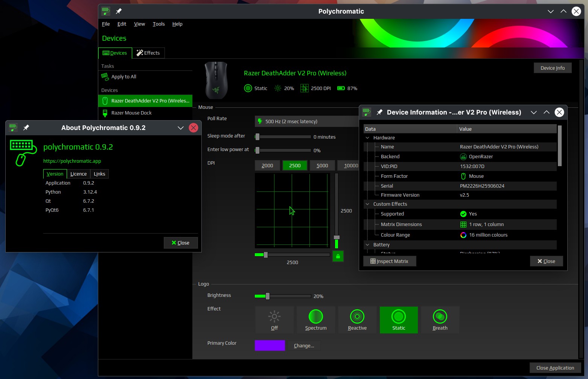
Task: Set DPI preset to 2000
Action: click(267, 165)
